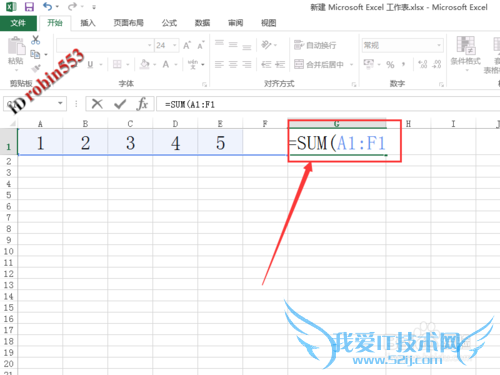This screenshot has width=500, height=375.
Task: Click the Redo arrow icon
Action: tap(72, 6)
